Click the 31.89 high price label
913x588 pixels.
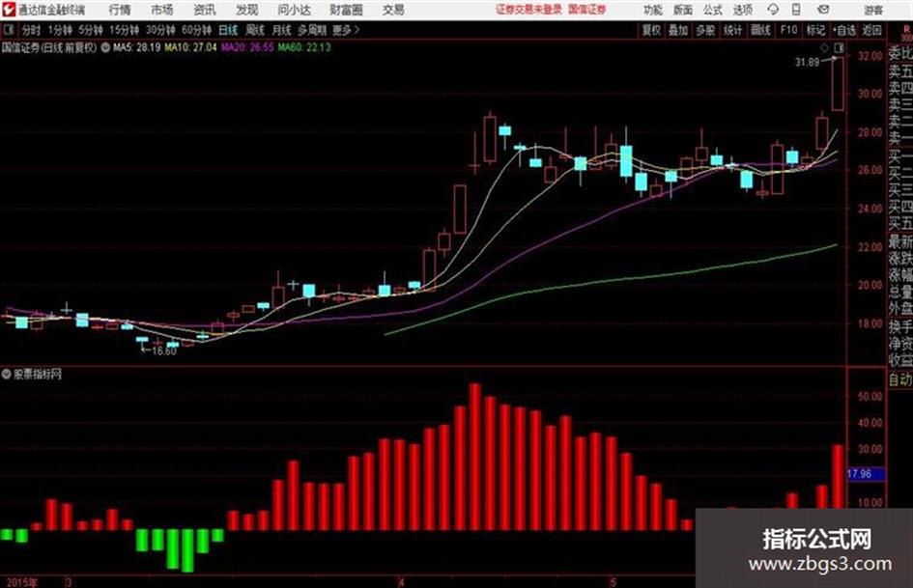coord(807,62)
